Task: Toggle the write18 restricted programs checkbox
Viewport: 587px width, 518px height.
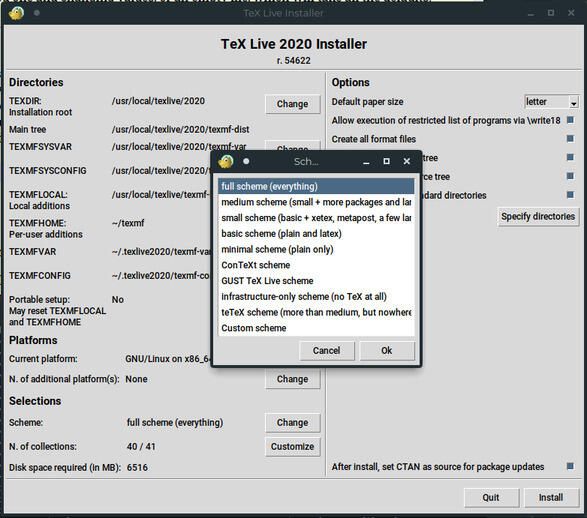Action: pyautogui.click(x=570, y=120)
